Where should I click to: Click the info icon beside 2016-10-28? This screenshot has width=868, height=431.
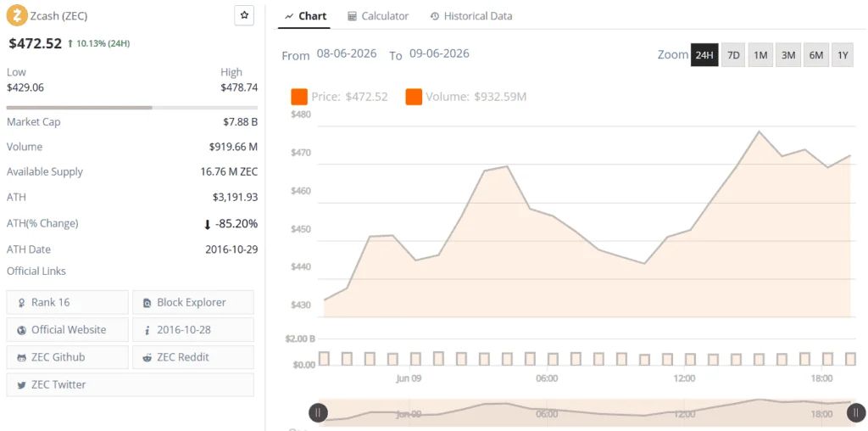pyautogui.click(x=147, y=330)
